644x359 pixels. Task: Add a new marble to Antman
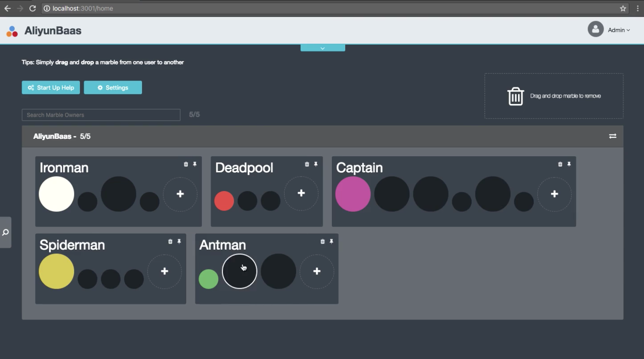[x=317, y=271]
